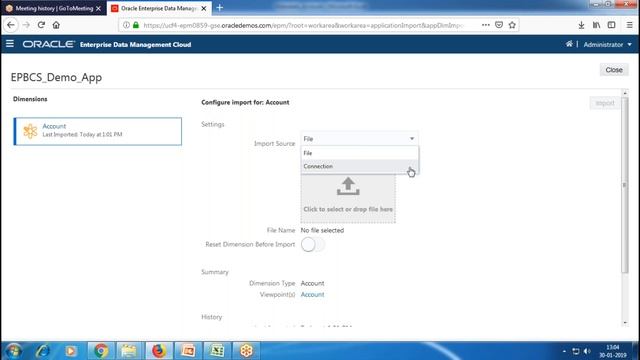Click the 'EPBCS_Demo_App' title

pos(56,78)
